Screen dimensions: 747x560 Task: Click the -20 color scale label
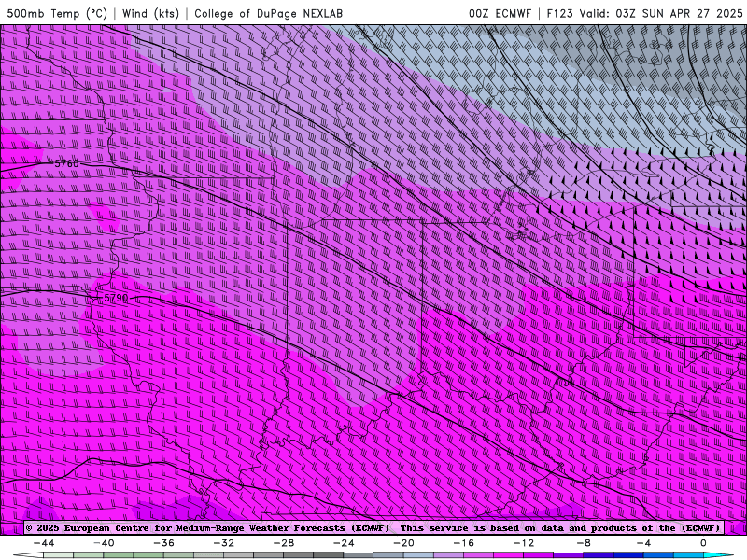point(404,543)
